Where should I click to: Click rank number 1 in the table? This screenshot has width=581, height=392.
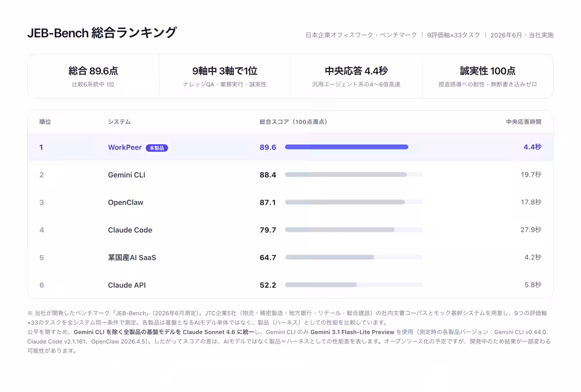click(41, 147)
